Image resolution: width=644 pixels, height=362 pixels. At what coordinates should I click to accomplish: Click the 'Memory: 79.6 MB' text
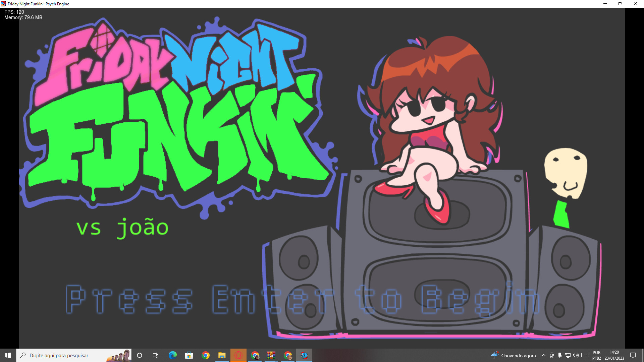click(x=23, y=17)
